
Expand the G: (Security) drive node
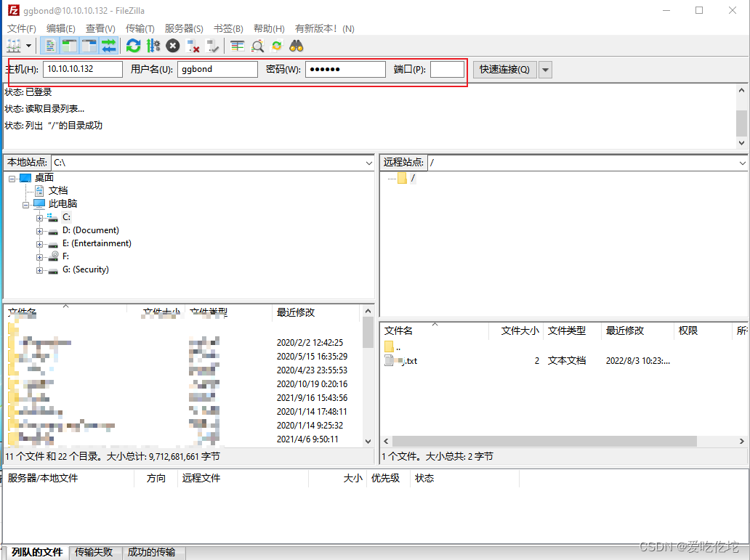tap(39, 271)
